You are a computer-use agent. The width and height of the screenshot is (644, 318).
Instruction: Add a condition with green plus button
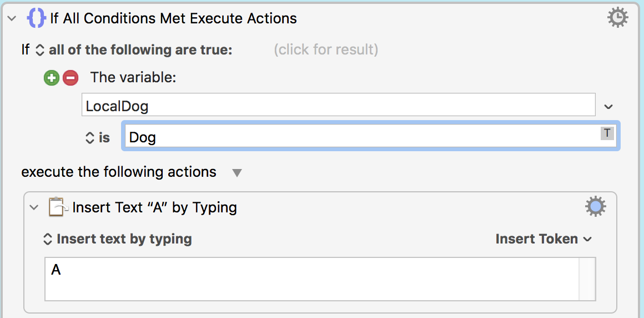coord(52,77)
